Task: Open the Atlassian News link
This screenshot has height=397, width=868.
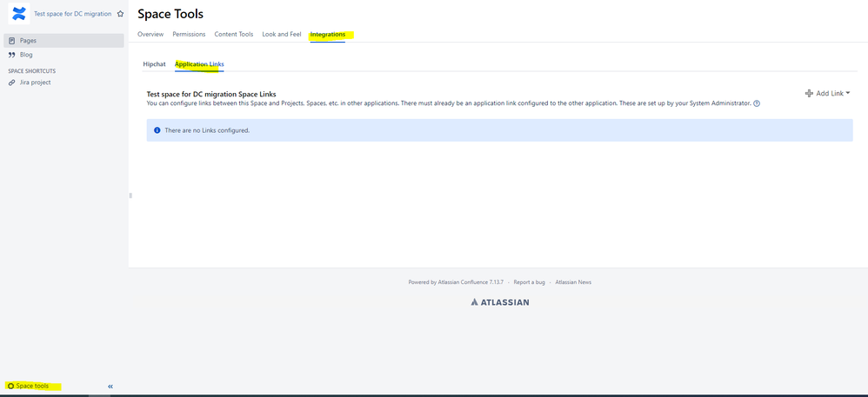Action: [573, 282]
